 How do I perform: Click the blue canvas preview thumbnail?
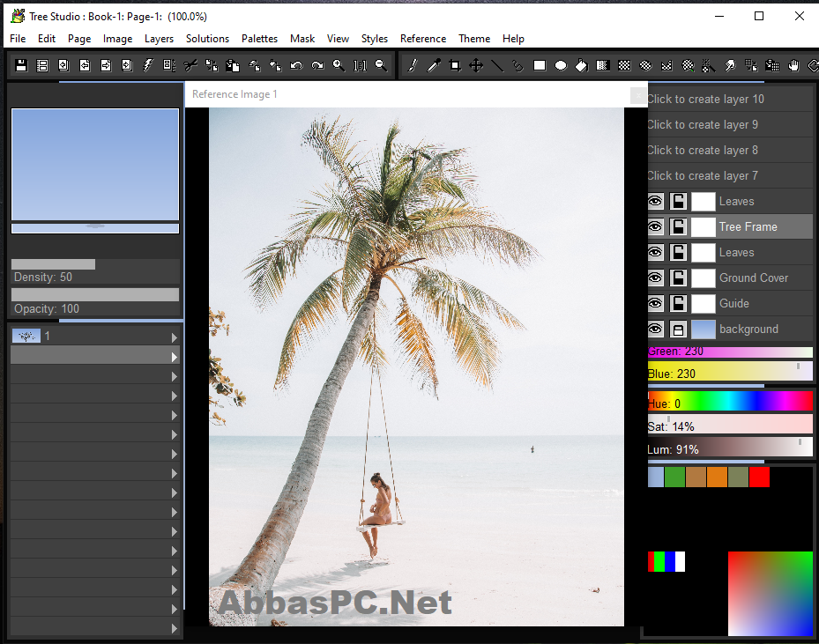pos(95,165)
